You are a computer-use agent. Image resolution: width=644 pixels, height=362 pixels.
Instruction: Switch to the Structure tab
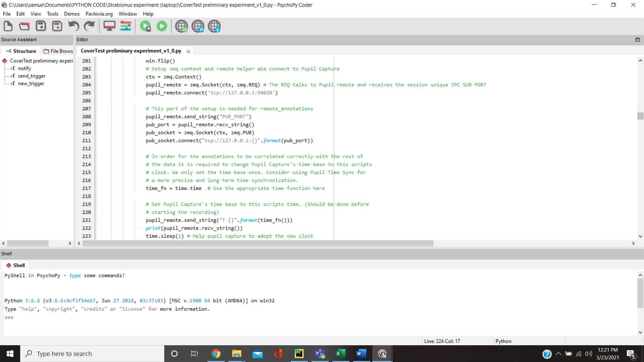(21, 51)
